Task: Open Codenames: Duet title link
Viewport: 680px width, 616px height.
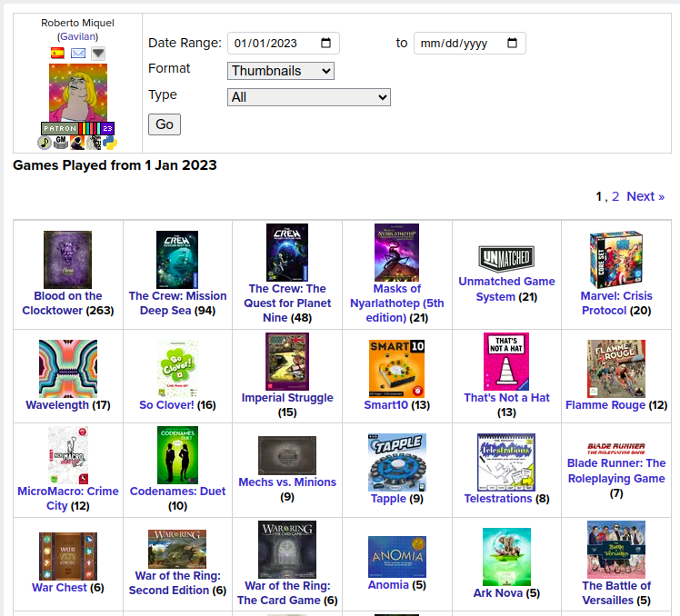Action: (x=177, y=492)
